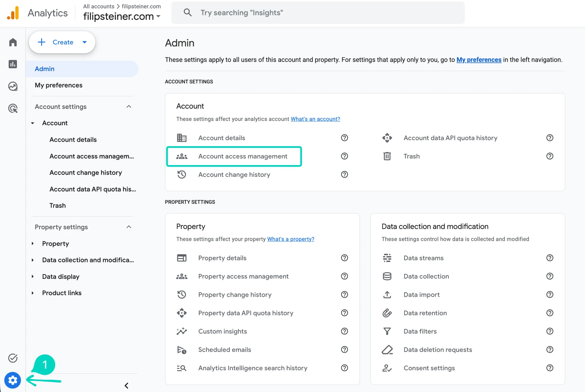Screen dimensions: 585x392
Task: Click the Analytics Intelligence search history icon
Action: 182,368
